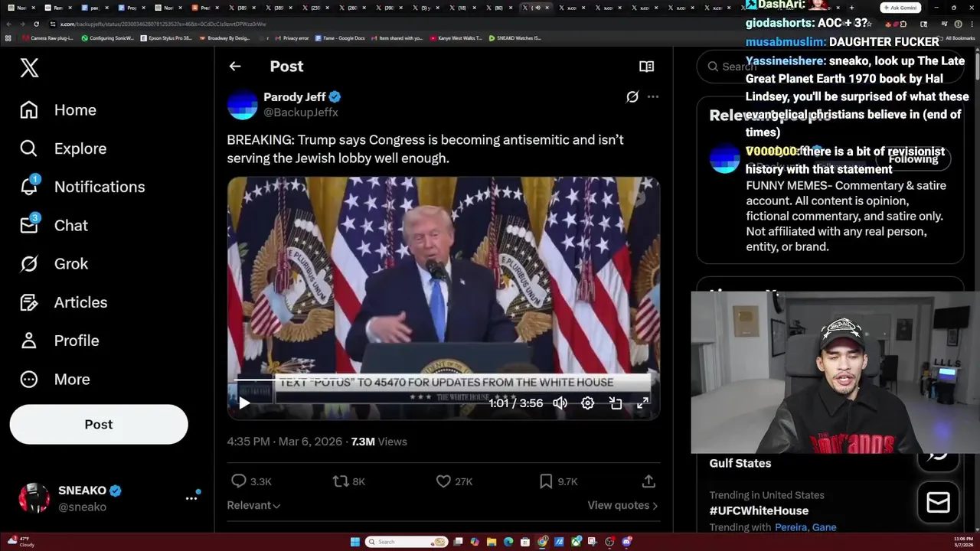Open Microsoft Edge from the taskbar
Image resolution: width=980 pixels, height=551 pixels.
point(508,542)
